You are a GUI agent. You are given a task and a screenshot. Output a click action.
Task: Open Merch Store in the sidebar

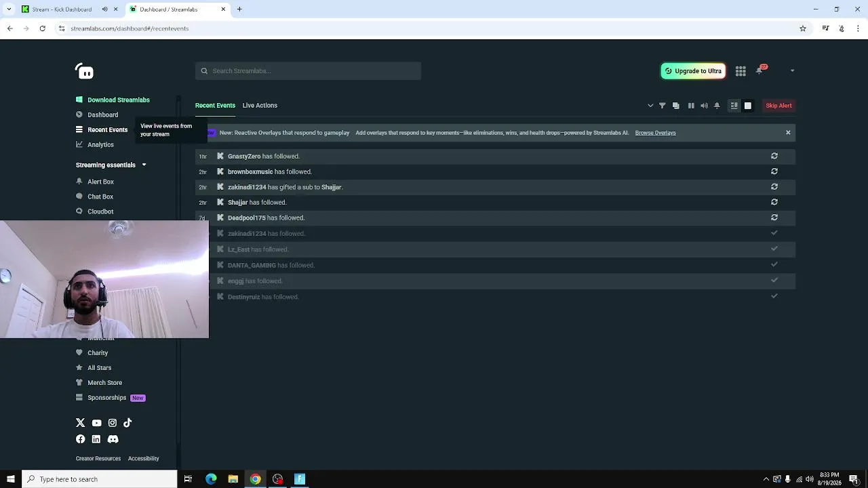click(99, 382)
